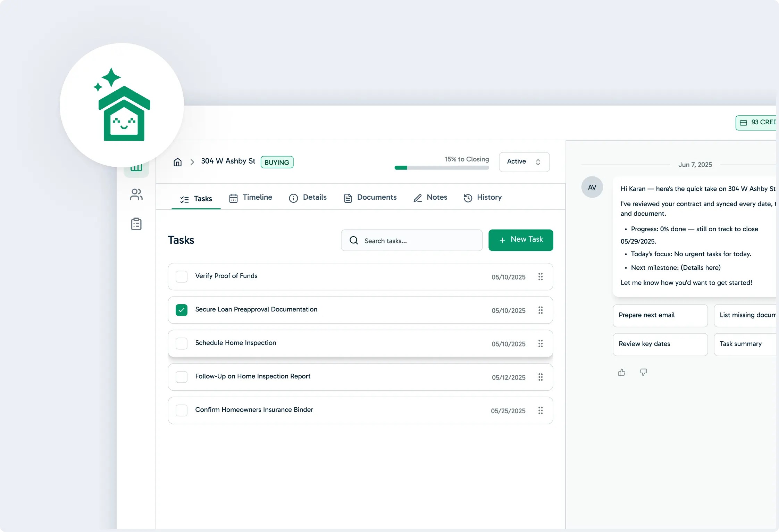
Task: Click drag handle on Secure Loan Preapproval row
Action: click(541, 310)
